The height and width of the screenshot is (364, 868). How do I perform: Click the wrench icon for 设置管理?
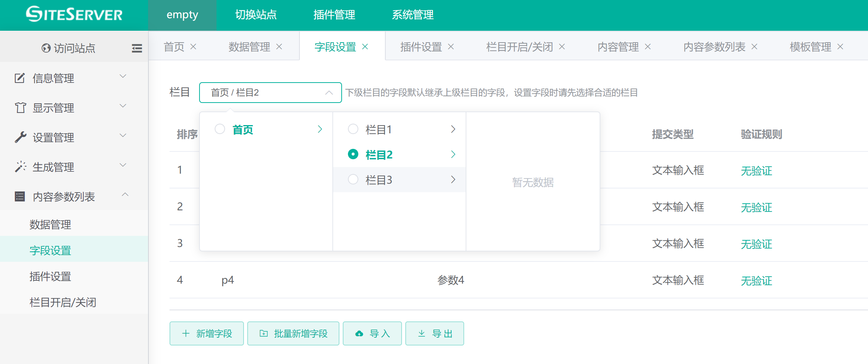(x=20, y=137)
